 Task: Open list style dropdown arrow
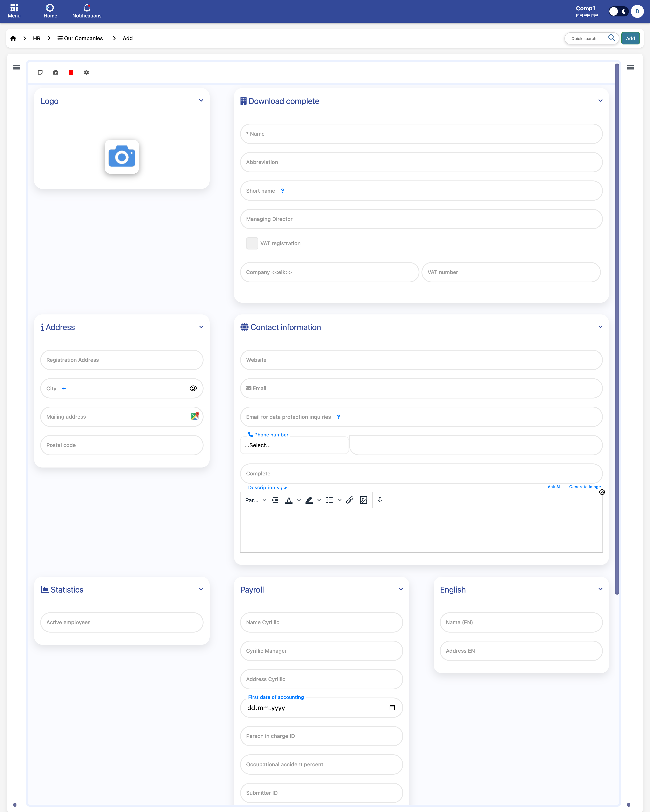tap(339, 500)
